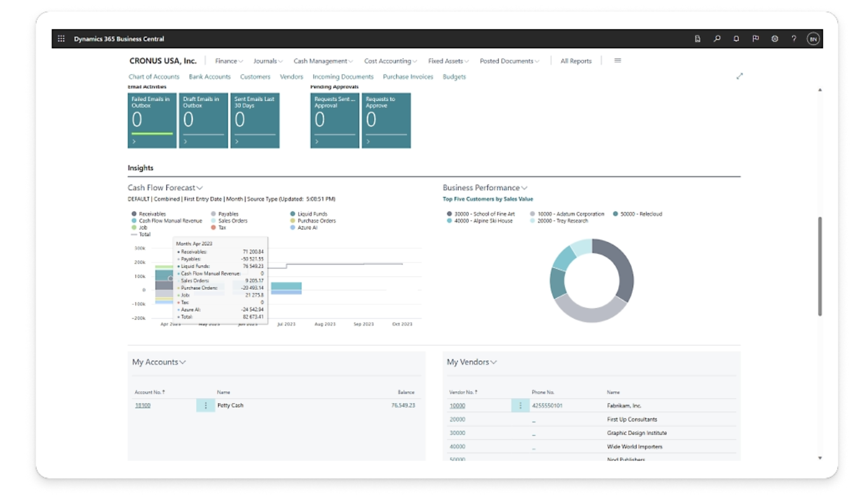
Task: Click the three-dot menu for Petty Cash
Action: [x=206, y=406]
